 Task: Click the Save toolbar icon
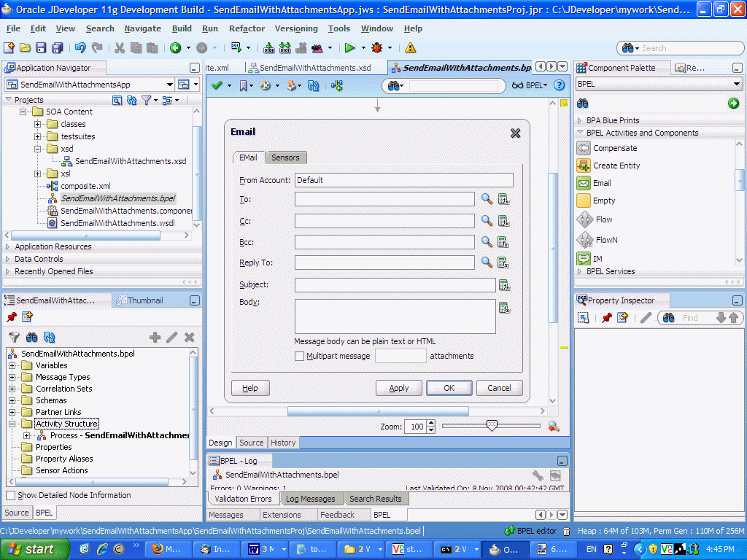(41, 47)
